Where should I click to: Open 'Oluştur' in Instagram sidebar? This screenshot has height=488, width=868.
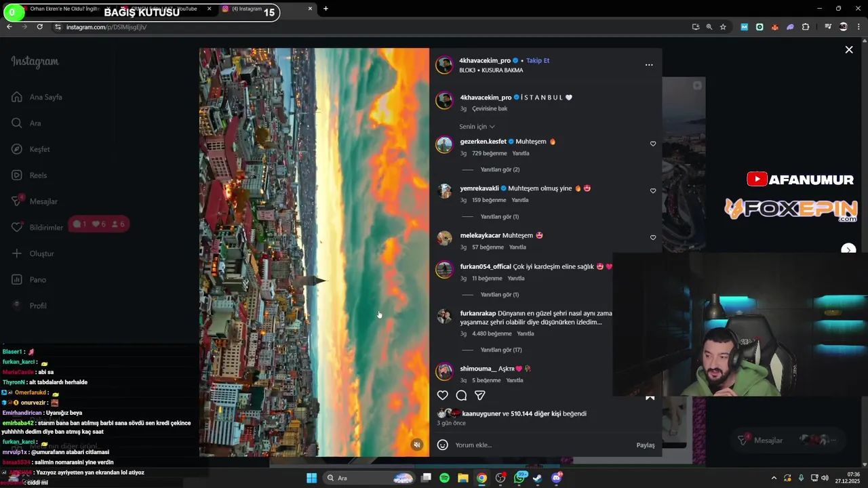(33, 253)
